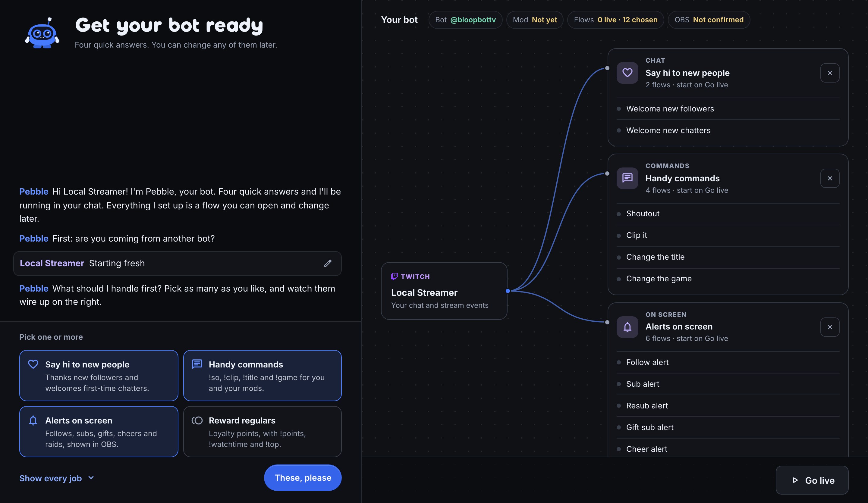
Task: Expand 'Show every job' list
Action: pyautogui.click(x=57, y=478)
